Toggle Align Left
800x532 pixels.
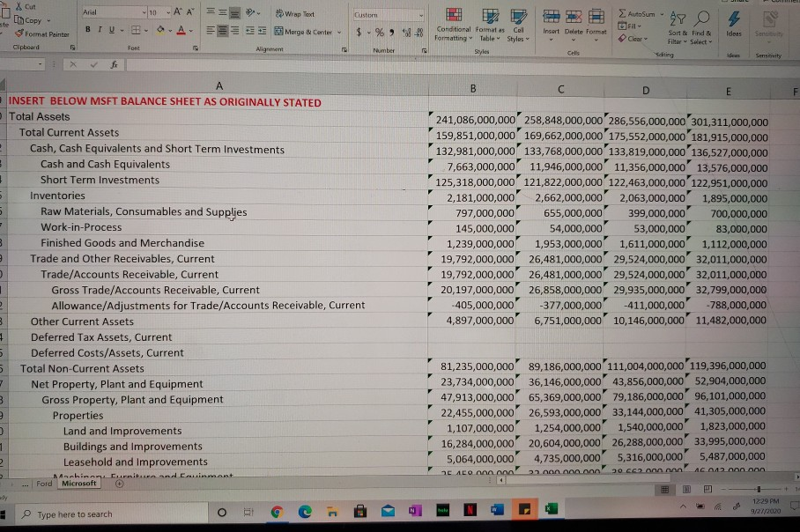tap(211, 31)
